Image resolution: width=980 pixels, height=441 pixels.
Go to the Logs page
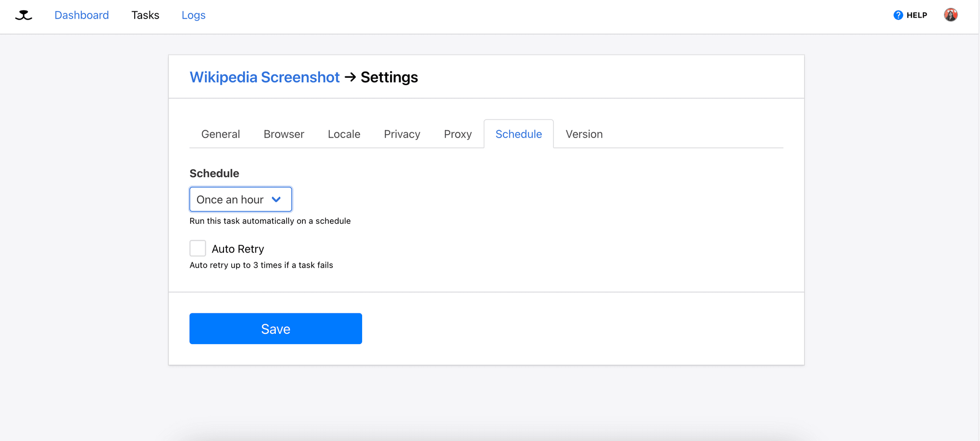194,15
